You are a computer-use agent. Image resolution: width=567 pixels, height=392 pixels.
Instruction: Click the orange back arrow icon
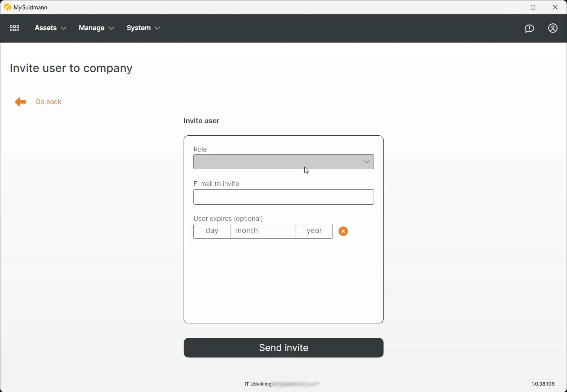20,102
